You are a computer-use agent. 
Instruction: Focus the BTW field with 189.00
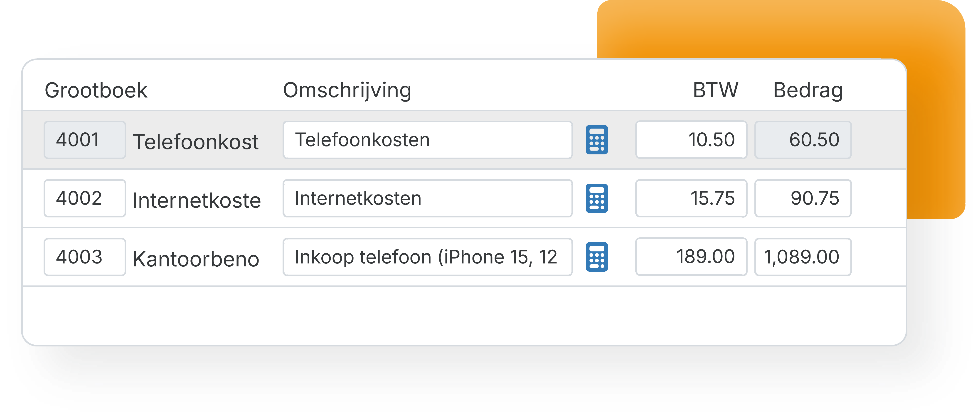[x=691, y=257]
